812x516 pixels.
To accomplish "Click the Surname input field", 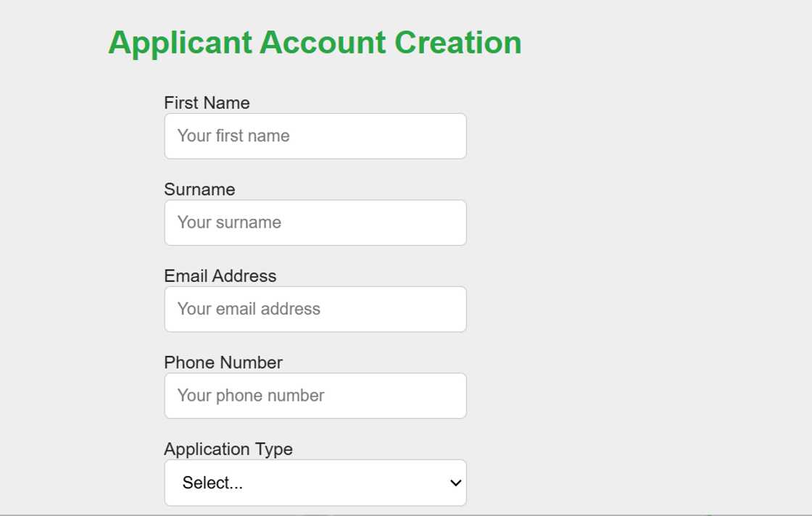I will pos(315,222).
